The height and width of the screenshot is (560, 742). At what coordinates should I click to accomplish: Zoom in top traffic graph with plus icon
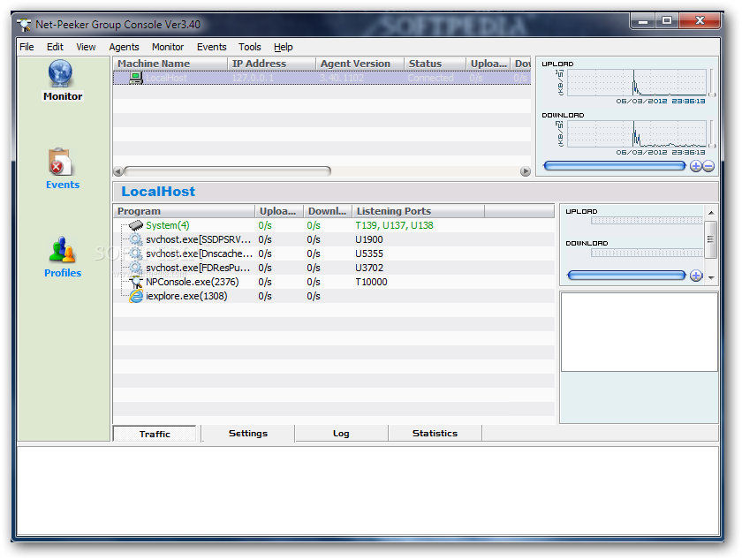coord(696,166)
